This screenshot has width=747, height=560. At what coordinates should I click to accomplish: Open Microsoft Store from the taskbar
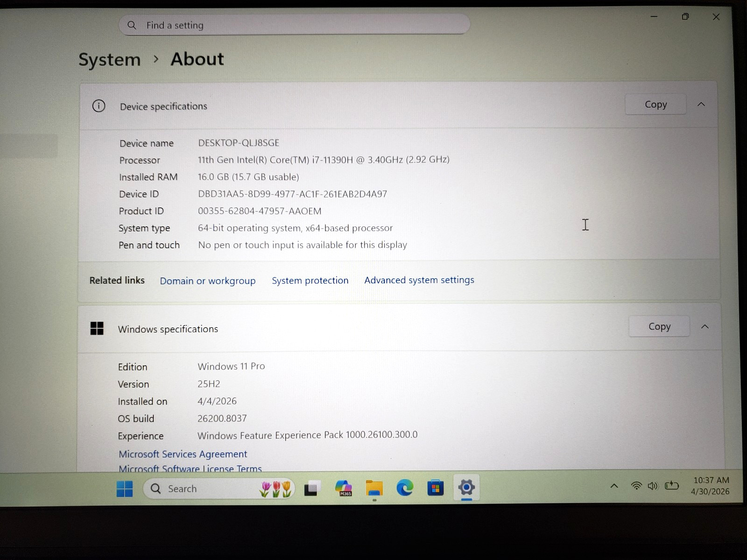tap(435, 488)
